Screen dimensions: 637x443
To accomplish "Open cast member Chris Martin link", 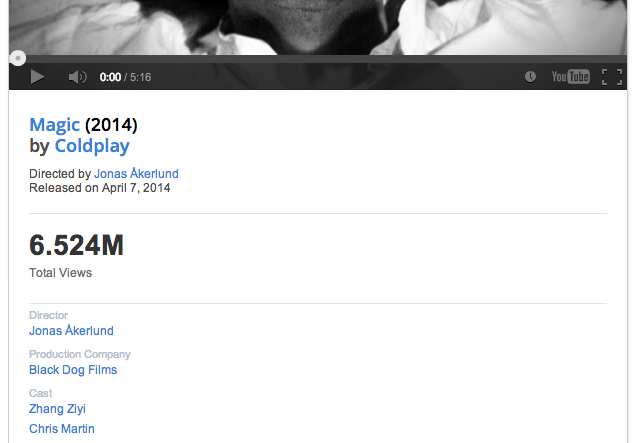I will coord(62,429).
